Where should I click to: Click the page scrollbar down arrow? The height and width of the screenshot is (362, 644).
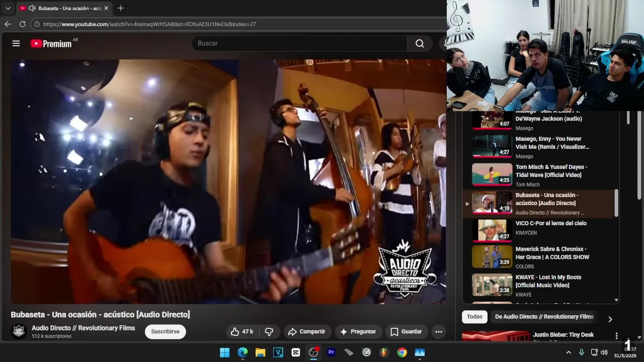click(640, 338)
